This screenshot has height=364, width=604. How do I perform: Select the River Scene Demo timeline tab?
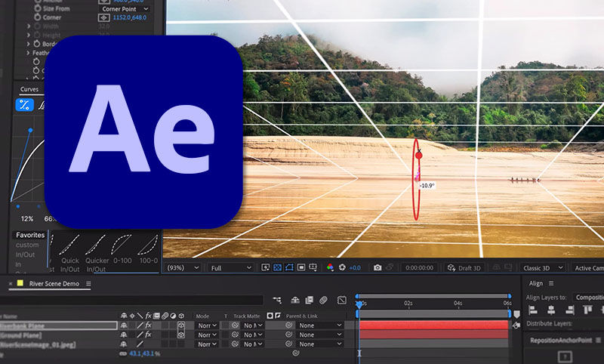tap(54, 283)
